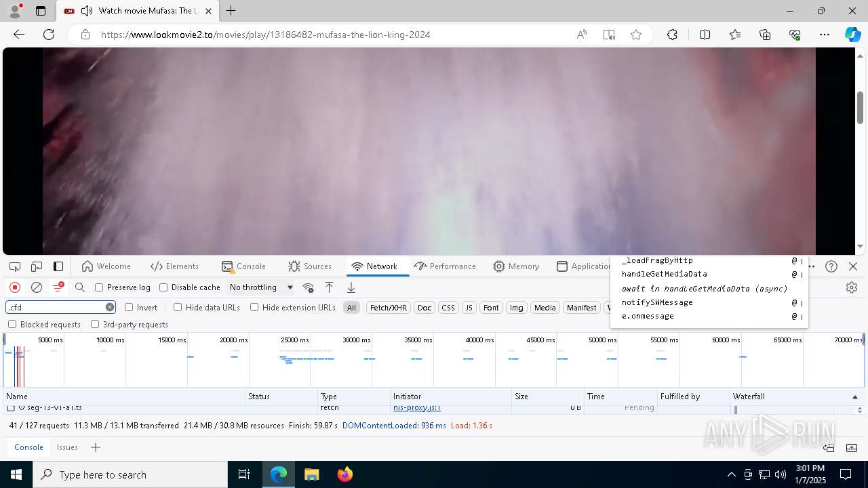Filter requests by Img type
Image resolution: width=868 pixels, height=488 pixels.
click(517, 308)
